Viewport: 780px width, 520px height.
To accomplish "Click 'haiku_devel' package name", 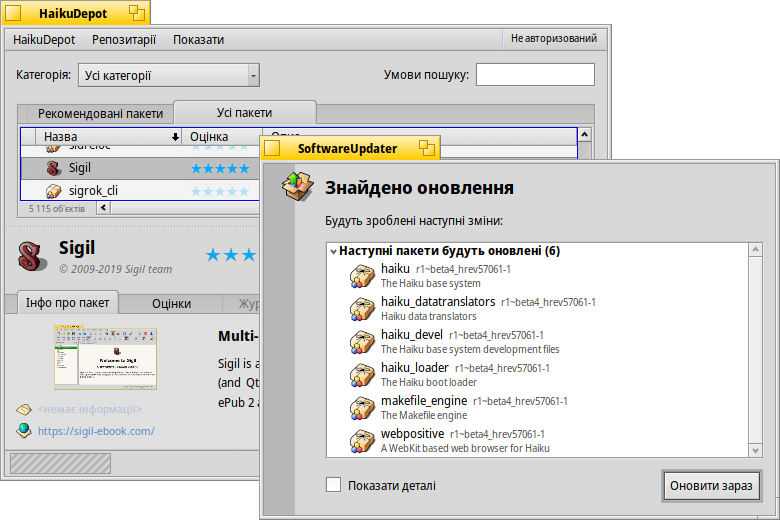I will tap(412, 334).
